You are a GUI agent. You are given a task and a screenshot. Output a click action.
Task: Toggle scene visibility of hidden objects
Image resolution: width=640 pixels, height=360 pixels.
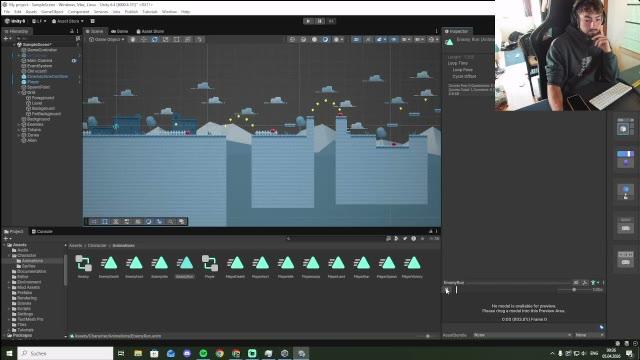pyautogui.click(x=393, y=40)
